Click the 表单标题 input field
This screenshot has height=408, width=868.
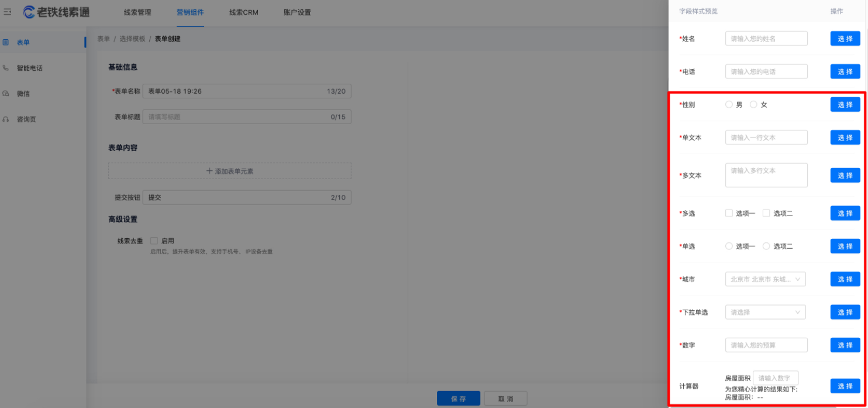click(x=237, y=116)
